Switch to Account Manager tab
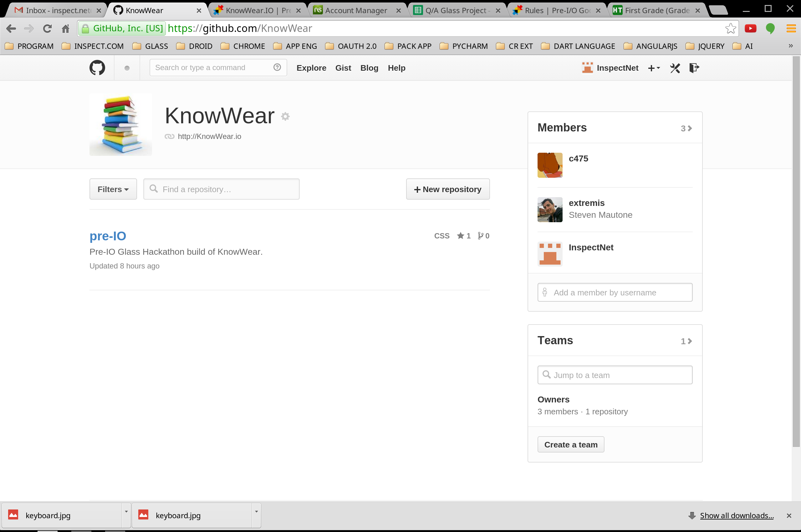Viewport: 801px width, 532px height. click(355, 11)
